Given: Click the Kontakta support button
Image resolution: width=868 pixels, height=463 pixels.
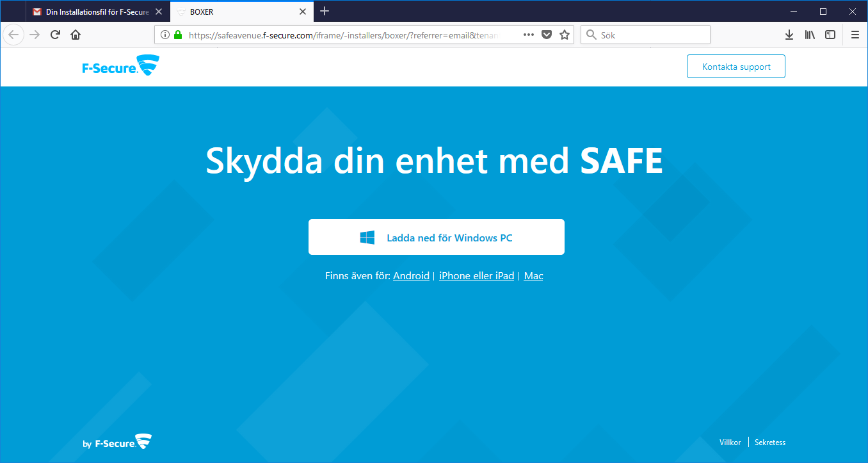Looking at the screenshot, I should (736, 67).
